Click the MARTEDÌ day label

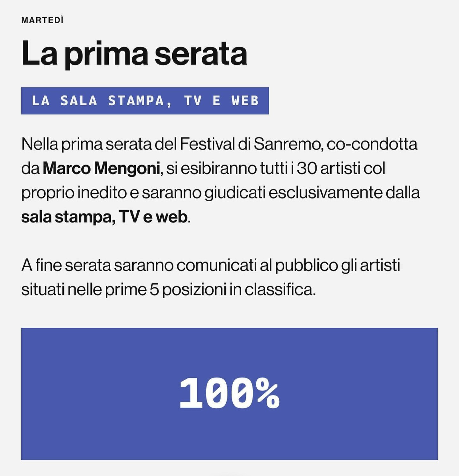pyautogui.click(x=42, y=20)
